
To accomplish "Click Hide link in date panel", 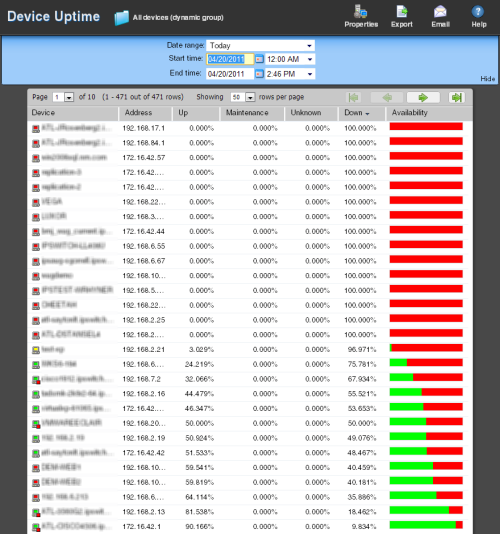I will [x=487, y=79].
